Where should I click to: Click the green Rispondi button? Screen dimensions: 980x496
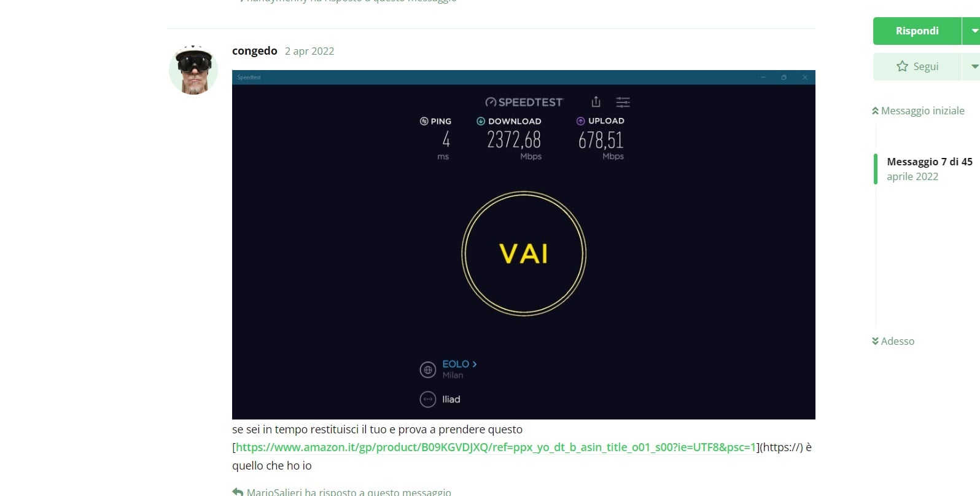[917, 31]
